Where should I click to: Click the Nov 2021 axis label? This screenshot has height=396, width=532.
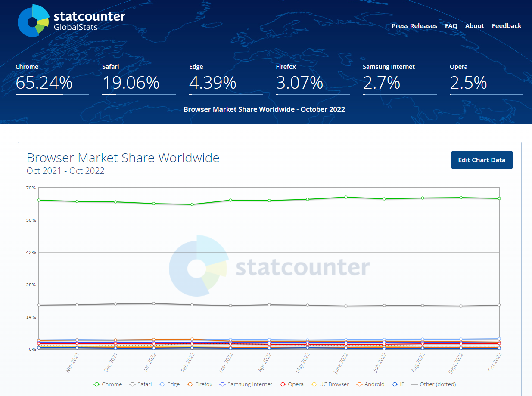tap(72, 362)
